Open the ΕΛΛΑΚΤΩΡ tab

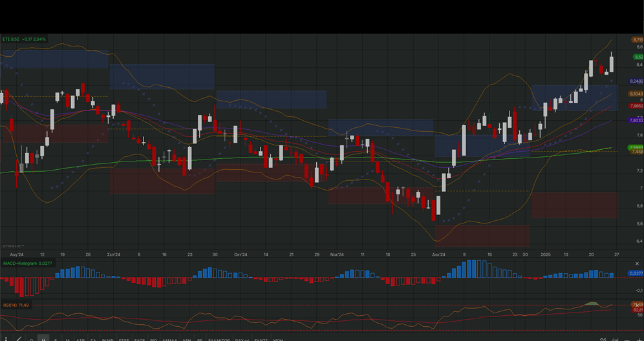[x=219, y=340]
